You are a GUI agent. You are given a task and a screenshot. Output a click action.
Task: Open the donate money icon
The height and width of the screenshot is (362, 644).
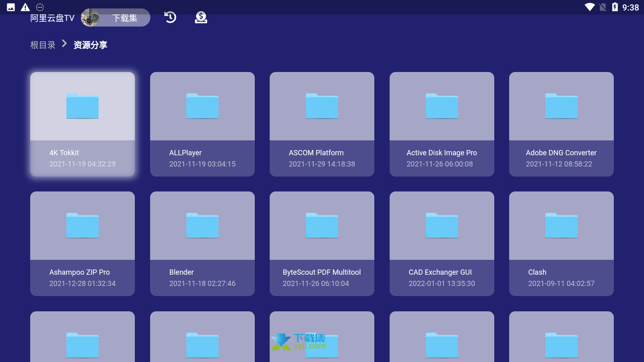201,17
